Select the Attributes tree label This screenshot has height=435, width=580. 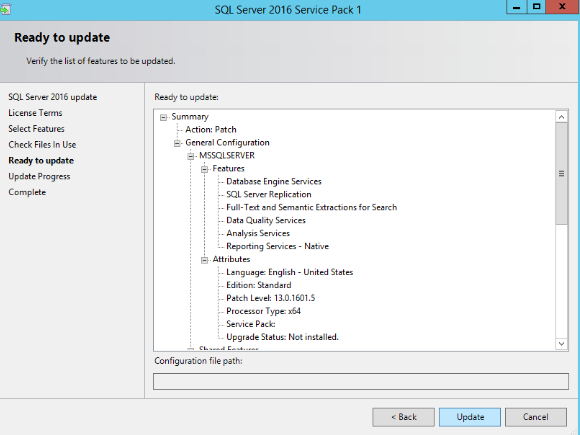tap(231, 259)
